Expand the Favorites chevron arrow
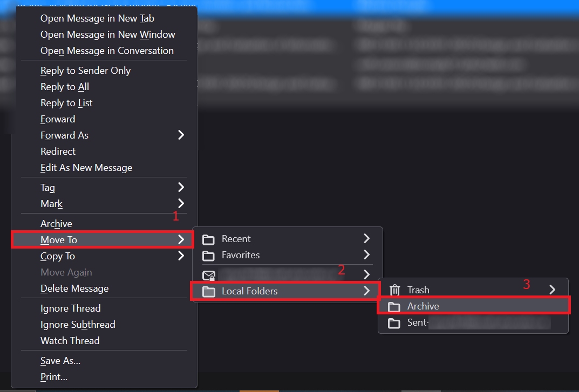Image resolution: width=579 pixels, height=392 pixels. coord(367,255)
